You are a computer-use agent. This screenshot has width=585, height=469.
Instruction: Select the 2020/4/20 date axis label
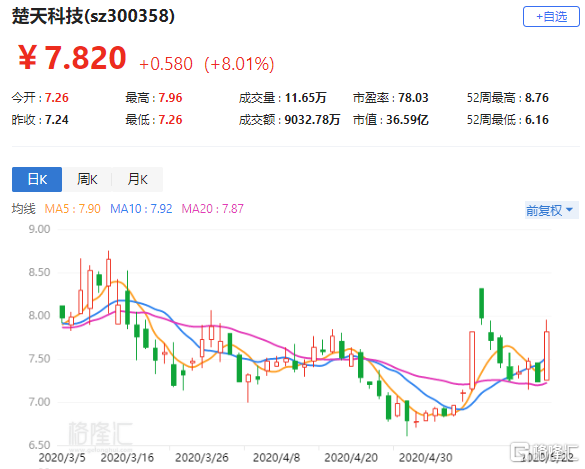tap(351, 457)
